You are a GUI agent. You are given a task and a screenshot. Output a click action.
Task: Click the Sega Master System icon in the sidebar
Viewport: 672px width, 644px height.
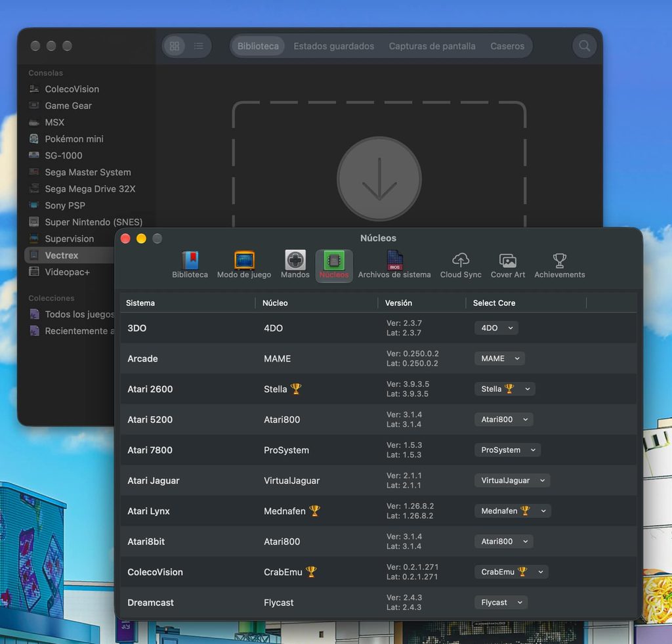coord(34,172)
